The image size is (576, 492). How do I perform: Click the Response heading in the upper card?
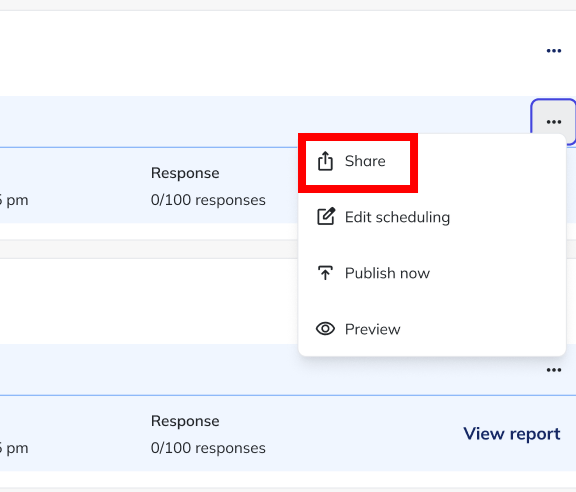coord(185,173)
